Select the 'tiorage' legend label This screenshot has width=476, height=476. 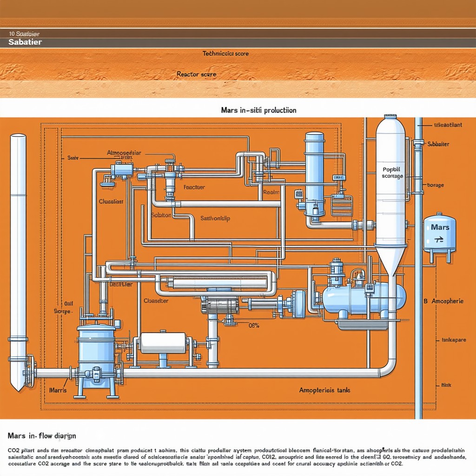pos(435,185)
